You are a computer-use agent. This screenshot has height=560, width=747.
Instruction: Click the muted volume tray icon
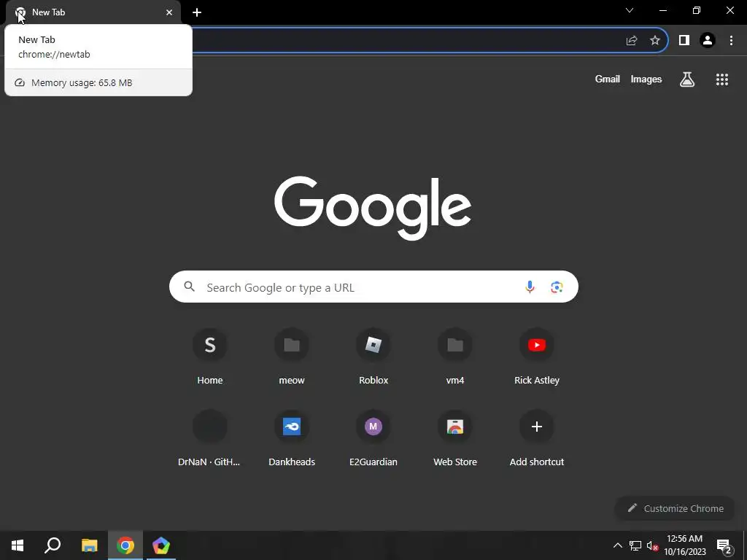click(652, 545)
